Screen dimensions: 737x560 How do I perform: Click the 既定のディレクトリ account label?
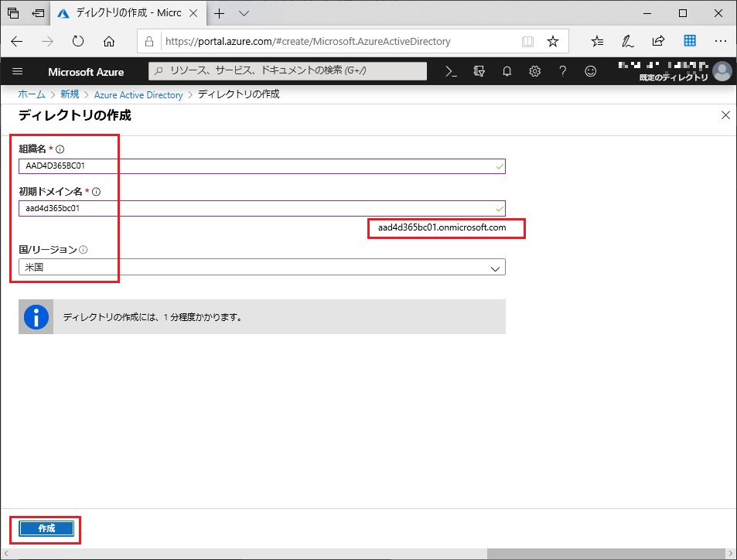(674, 77)
